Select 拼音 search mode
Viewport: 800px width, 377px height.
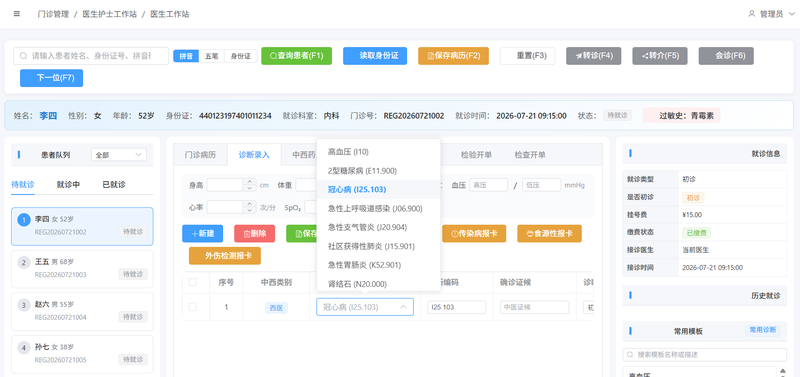186,56
